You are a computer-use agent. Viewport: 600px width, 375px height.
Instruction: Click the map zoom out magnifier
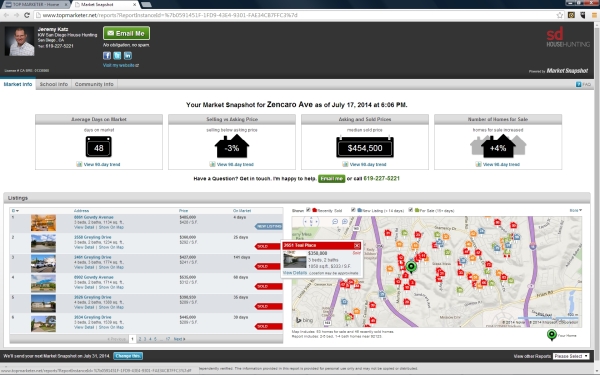pos(335,222)
